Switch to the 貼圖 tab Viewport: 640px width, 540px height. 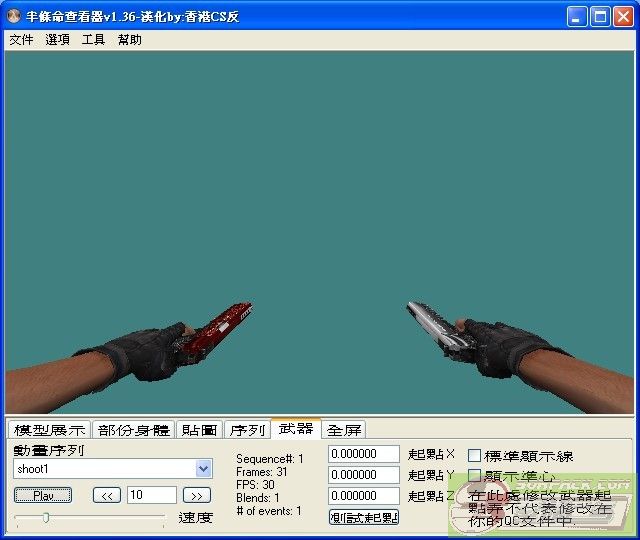pos(199,430)
